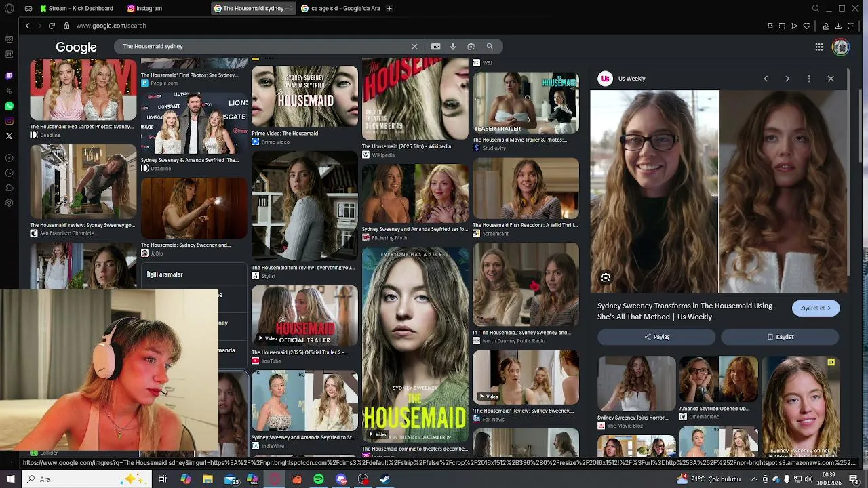
Task: Click the Paylaş share button
Action: [656, 337]
